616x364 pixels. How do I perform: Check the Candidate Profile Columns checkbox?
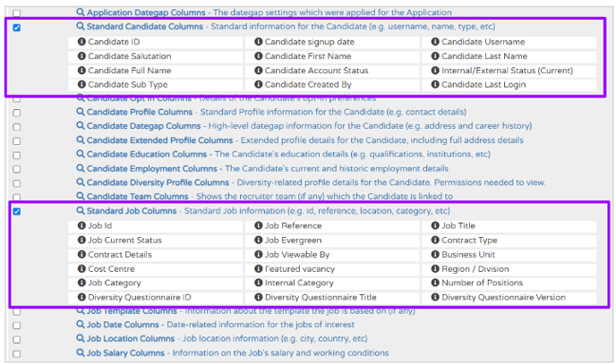16,113
